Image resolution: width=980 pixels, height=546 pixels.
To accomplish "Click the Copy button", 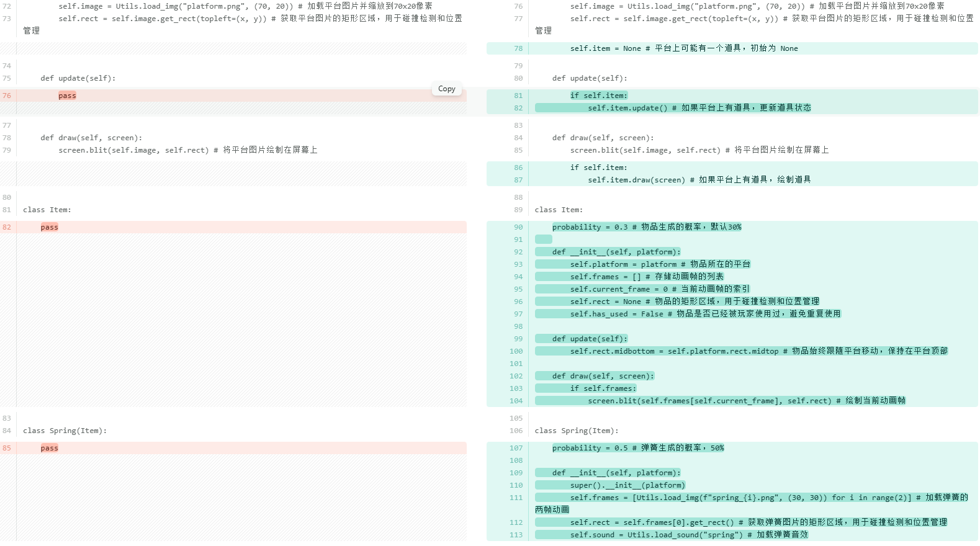I will coord(446,89).
